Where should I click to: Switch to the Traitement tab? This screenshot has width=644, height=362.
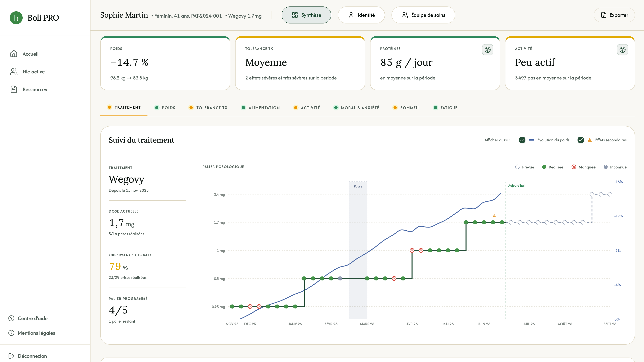pyautogui.click(x=124, y=107)
